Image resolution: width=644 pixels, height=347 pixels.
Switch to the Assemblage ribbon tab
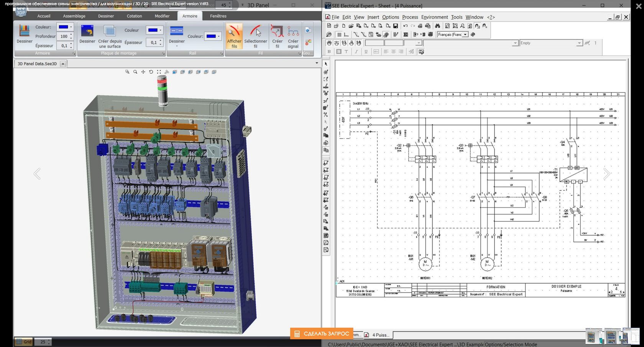(74, 16)
